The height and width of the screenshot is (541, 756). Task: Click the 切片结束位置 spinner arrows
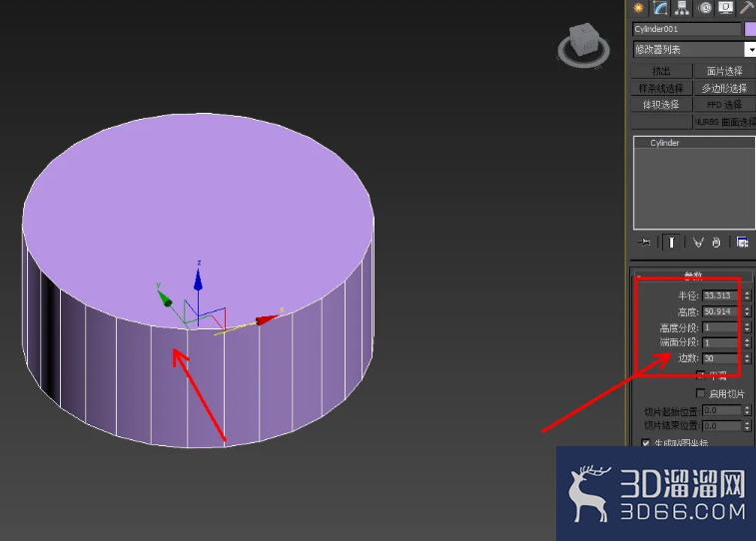tap(747, 426)
